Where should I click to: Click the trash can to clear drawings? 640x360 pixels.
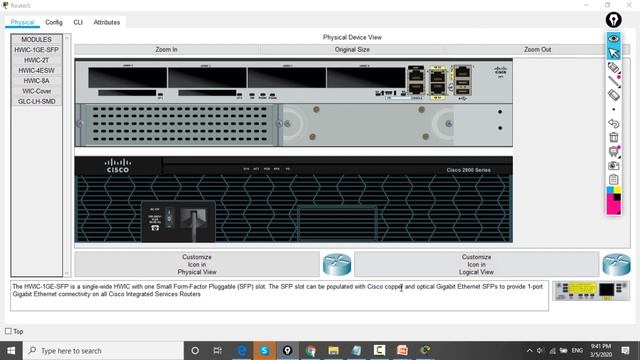pos(613,137)
